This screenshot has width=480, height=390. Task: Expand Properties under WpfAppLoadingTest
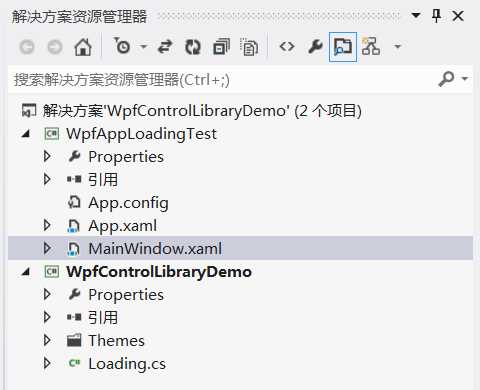click(47, 156)
